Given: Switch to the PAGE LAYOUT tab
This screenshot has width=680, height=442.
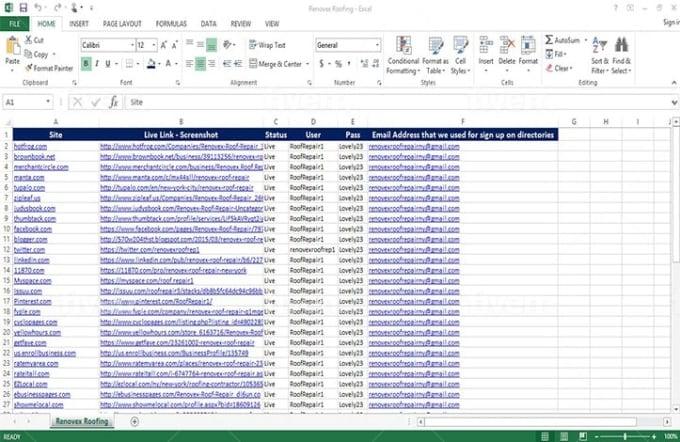Looking at the screenshot, I should (x=122, y=24).
